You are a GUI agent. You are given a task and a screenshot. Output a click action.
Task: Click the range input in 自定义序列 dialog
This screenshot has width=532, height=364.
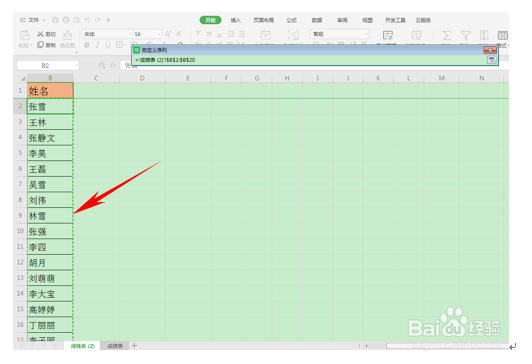point(309,60)
